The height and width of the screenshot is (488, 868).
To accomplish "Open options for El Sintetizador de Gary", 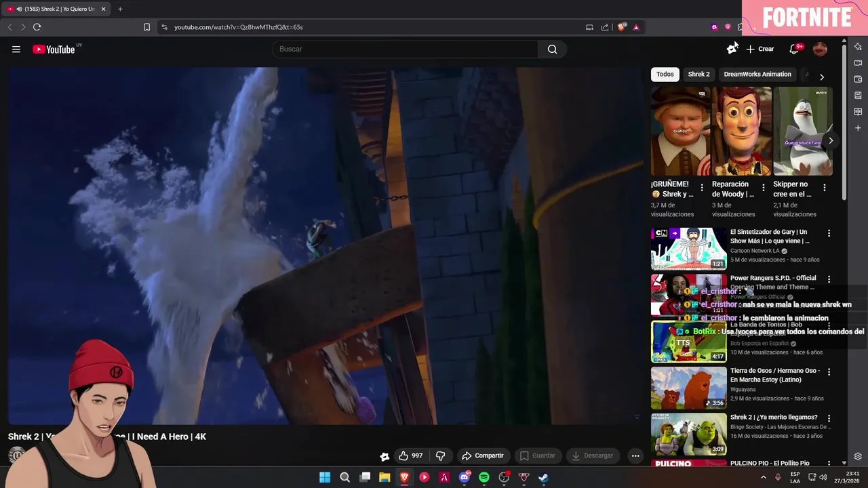I will [828, 233].
